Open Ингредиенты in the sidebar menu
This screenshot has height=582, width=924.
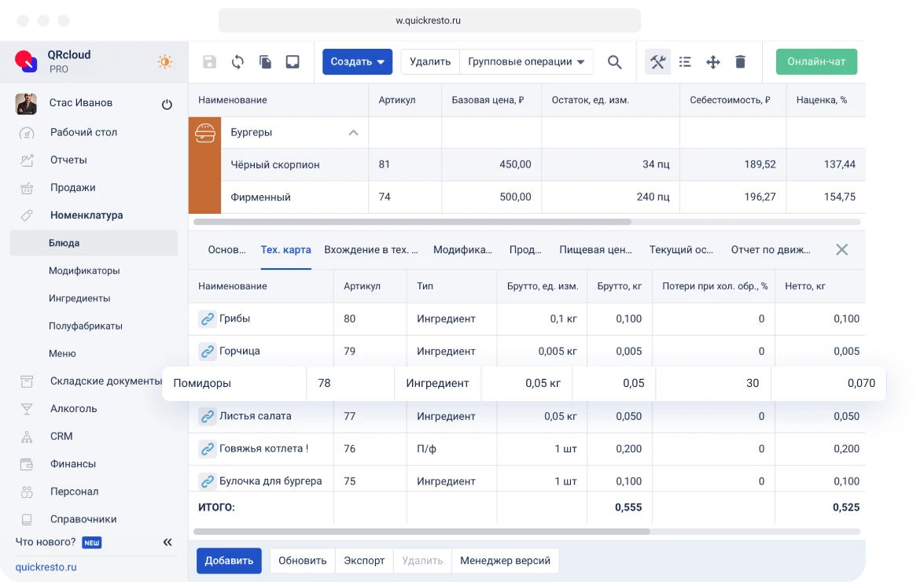click(x=79, y=298)
